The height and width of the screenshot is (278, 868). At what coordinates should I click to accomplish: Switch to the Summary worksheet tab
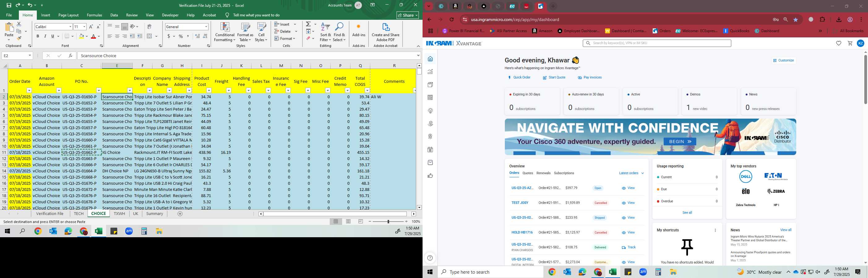click(x=155, y=214)
